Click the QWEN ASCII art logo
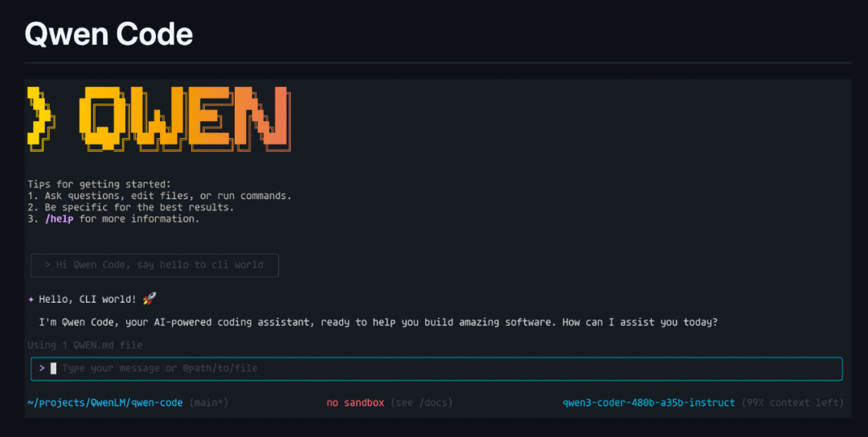The height and width of the screenshot is (437, 868). point(159,119)
